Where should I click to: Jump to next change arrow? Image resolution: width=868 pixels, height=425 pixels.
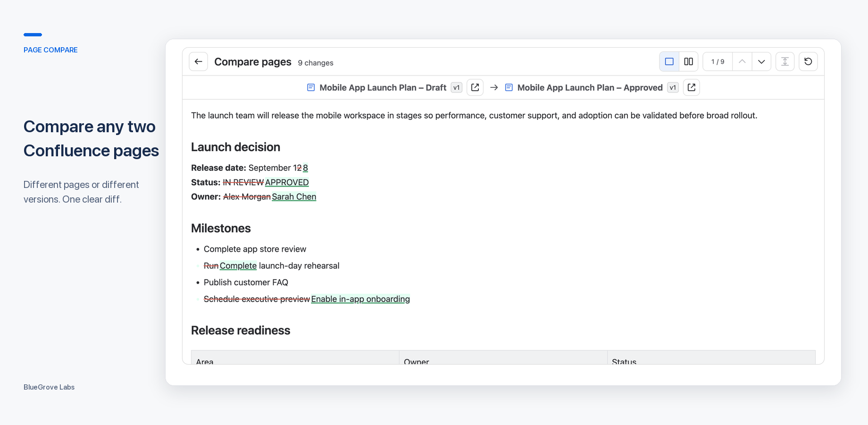pyautogui.click(x=761, y=61)
